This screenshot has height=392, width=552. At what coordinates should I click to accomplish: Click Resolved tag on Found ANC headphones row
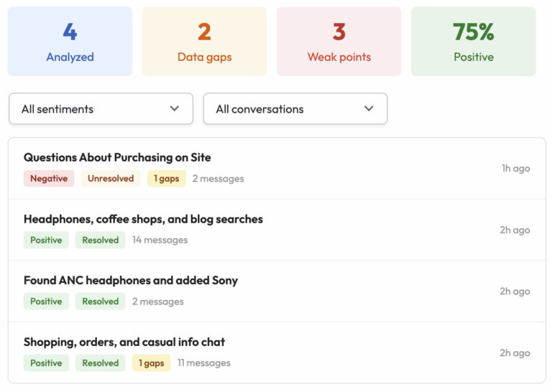click(x=100, y=302)
